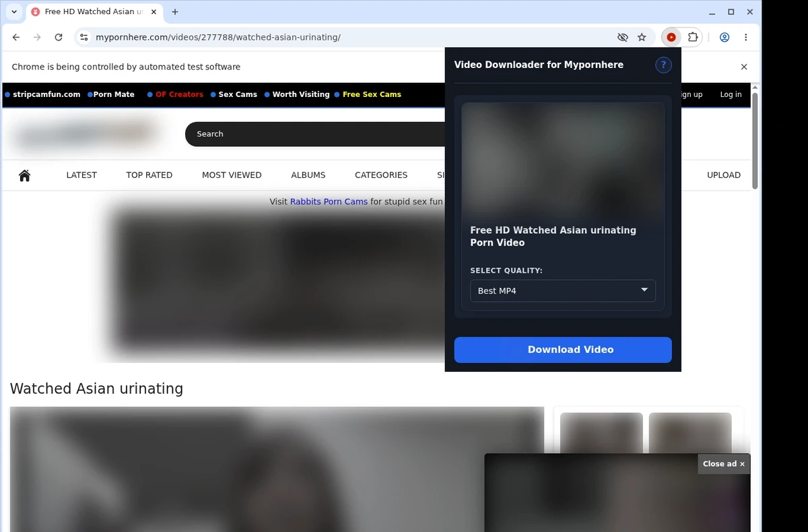Image resolution: width=808 pixels, height=532 pixels.
Task: Go back to the previous page
Action: [16, 37]
